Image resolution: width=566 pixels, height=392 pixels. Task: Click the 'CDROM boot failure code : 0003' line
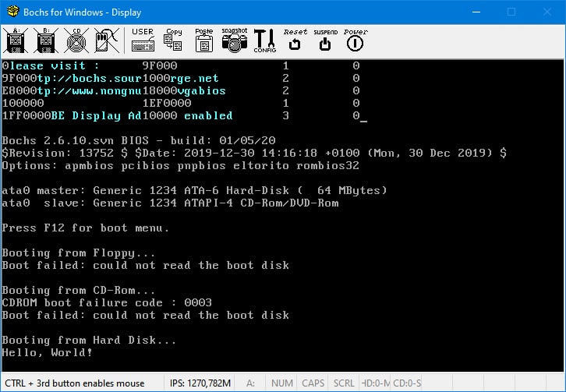[x=107, y=302]
